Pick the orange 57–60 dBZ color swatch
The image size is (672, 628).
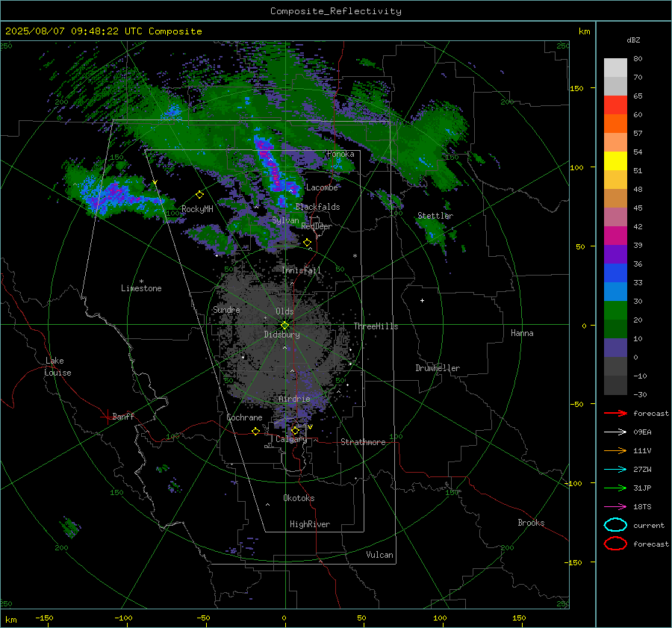click(x=615, y=124)
